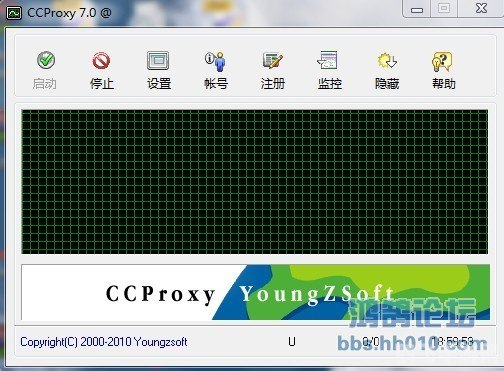The width and height of the screenshot is (504, 371).
Task: Click the 'CCProxy 7.0 @' title text
Action: pyautogui.click(x=69, y=13)
